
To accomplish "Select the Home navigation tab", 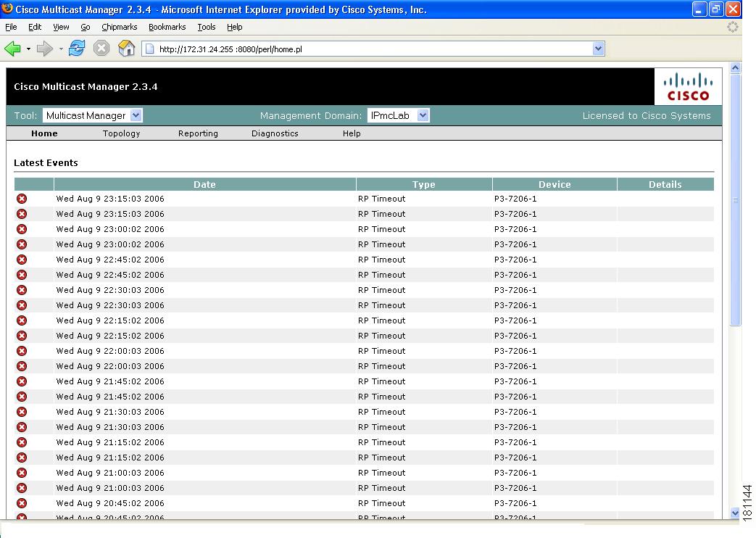I will pyautogui.click(x=44, y=133).
